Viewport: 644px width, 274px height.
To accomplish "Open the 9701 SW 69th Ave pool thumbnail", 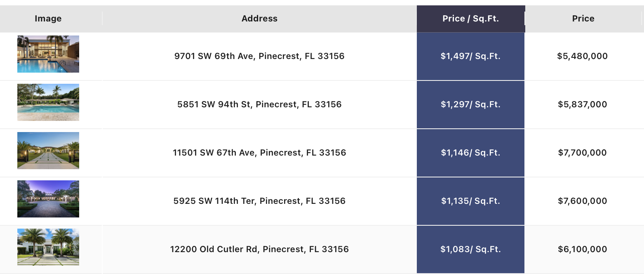I will (48, 54).
